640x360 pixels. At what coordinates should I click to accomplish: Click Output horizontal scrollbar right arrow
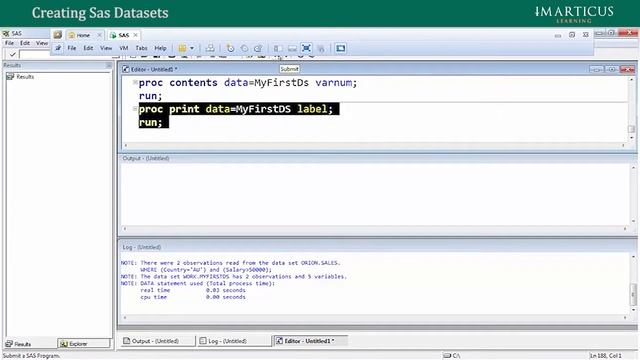(x=625, y=229)
